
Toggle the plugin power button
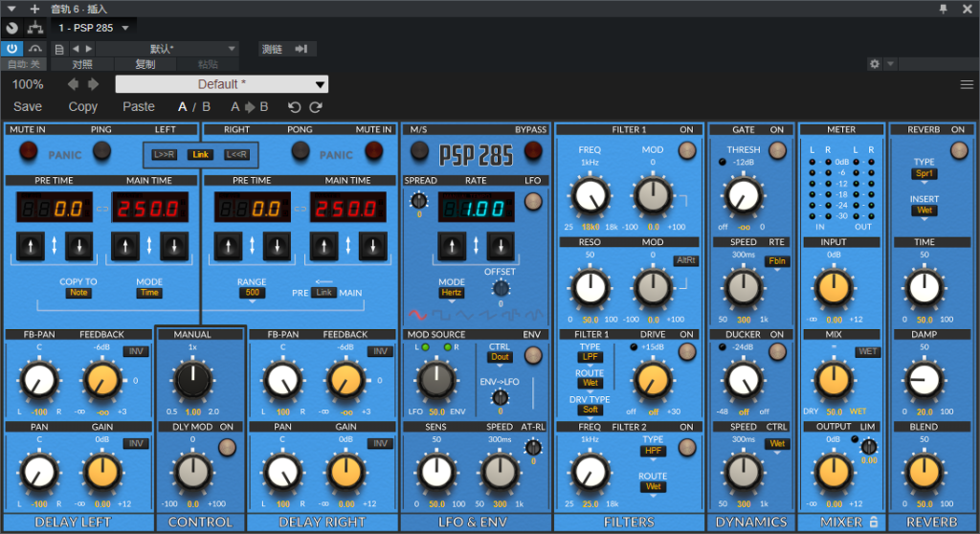tap(11, 49)
